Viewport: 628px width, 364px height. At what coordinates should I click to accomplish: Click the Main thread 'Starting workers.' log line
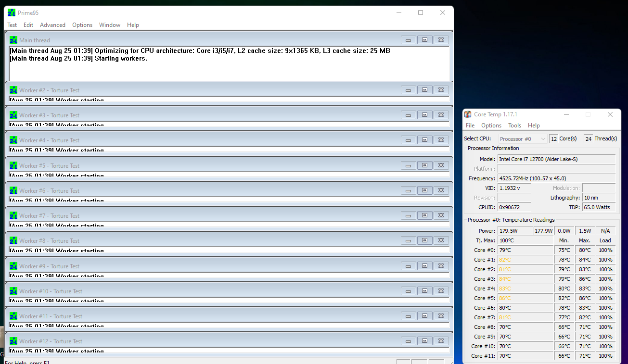(78, 59)
